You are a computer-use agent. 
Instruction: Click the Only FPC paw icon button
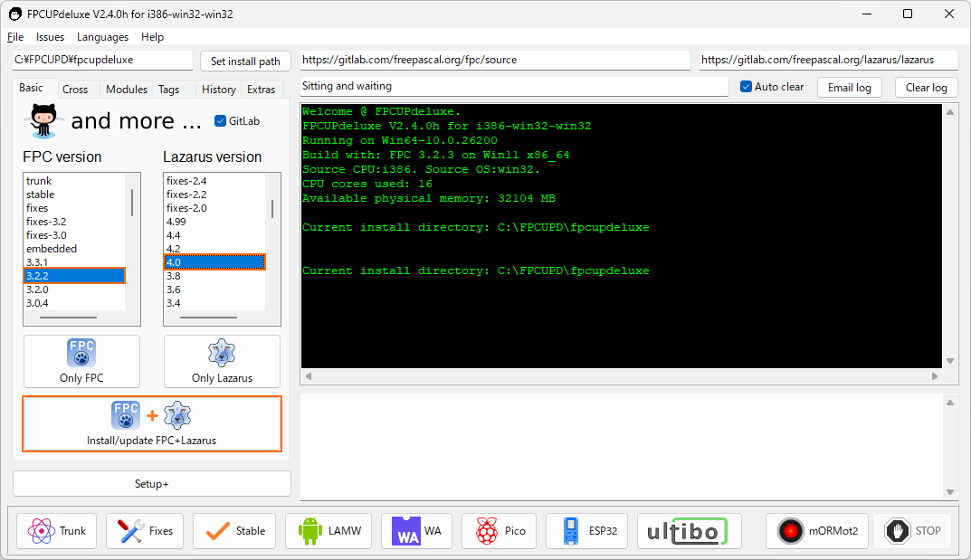pyautogui.click(x=81, y=361)
